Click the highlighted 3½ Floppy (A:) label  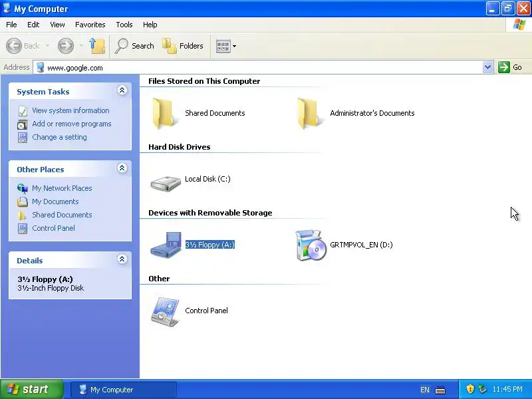click(x=210, y=245)
